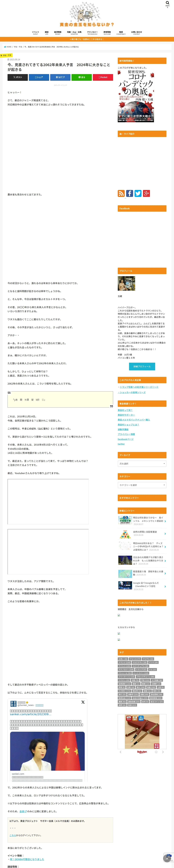Screen dimensions: 174x868
Task: Select the 波動学 (225) tag
Action: [133, 694]
